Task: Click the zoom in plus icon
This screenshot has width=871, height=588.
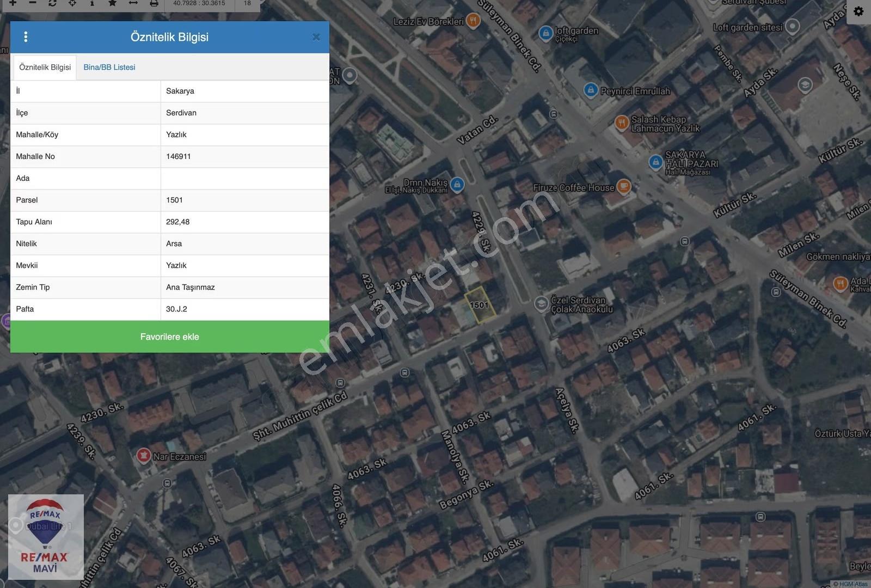Action: (x=13, y=3)
